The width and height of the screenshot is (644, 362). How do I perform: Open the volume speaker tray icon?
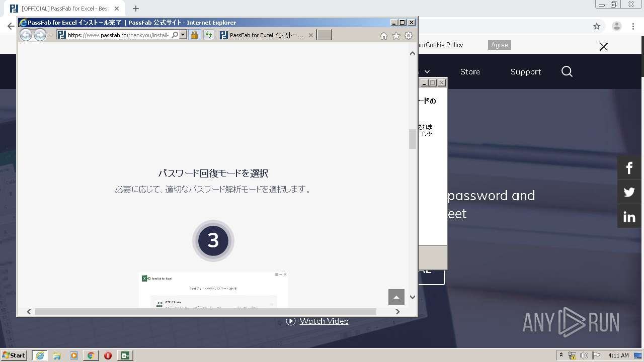coord(584,355)
